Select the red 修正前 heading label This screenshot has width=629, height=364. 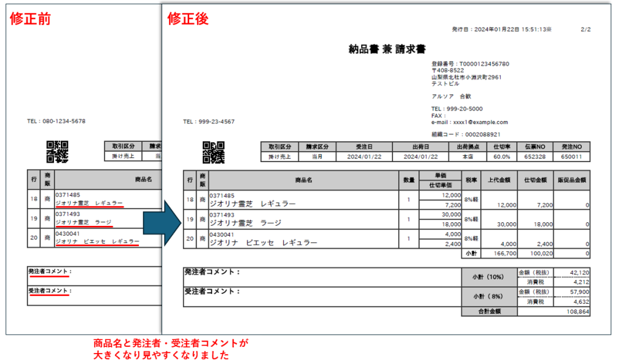[x=30, y=19]
